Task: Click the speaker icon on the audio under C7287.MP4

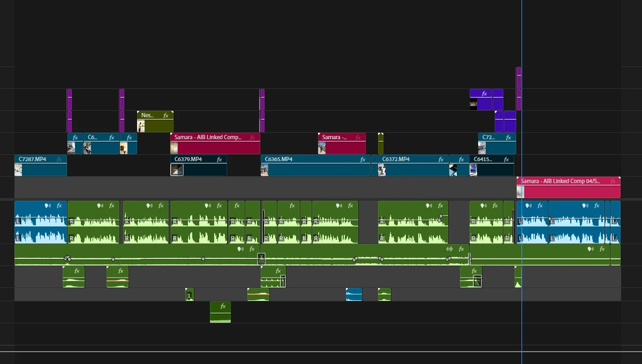Action: tap(48, 206)
